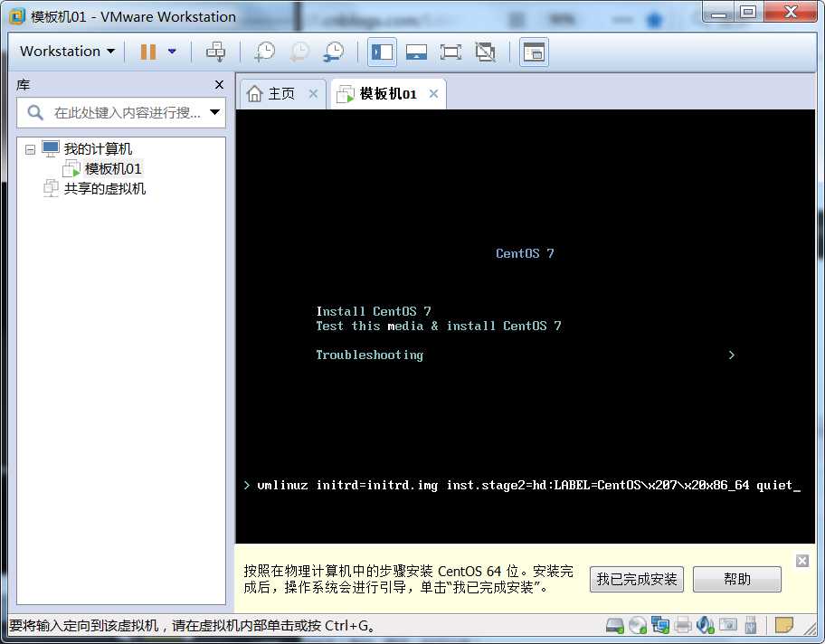This screenshot has height=644, width=825.
Task: Click the sound card status icon
Action: click(x=705, y=625)
